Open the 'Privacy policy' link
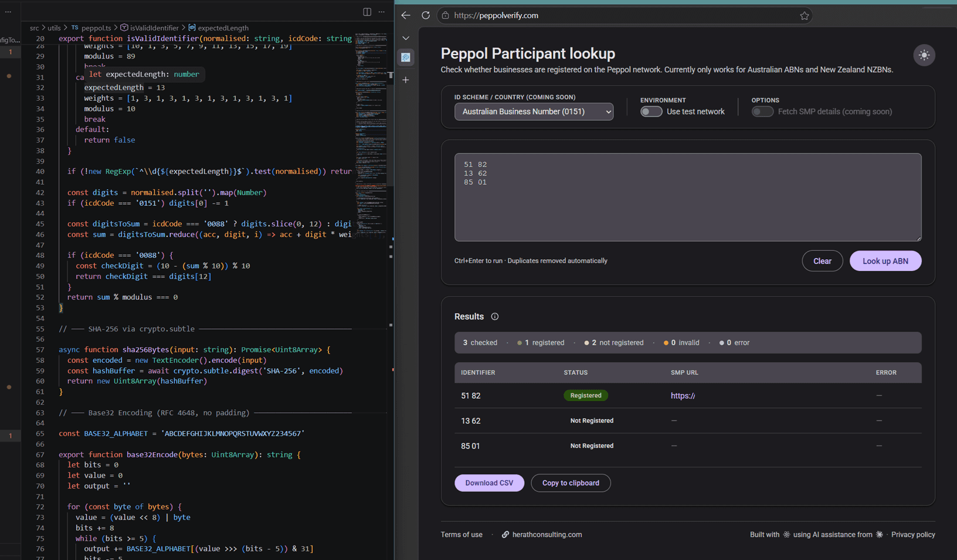The width and height of the screenshot is (957, 560). click(x=913, y=534)
